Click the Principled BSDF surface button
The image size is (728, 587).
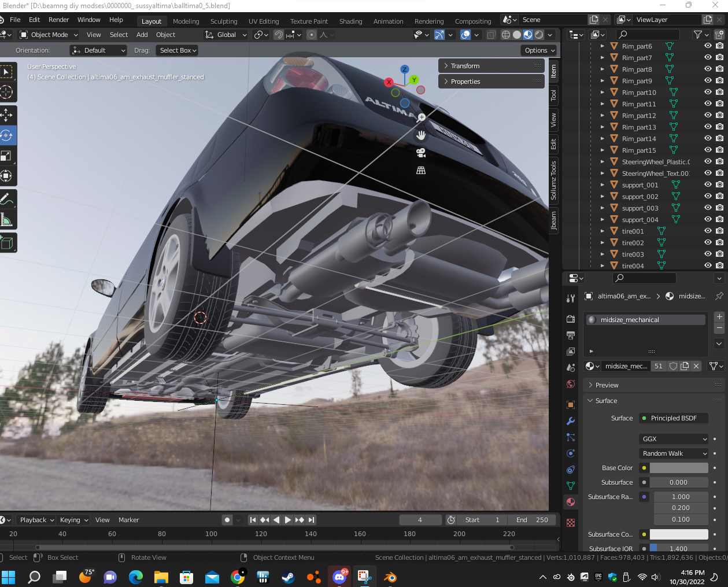tap(674, 418)
